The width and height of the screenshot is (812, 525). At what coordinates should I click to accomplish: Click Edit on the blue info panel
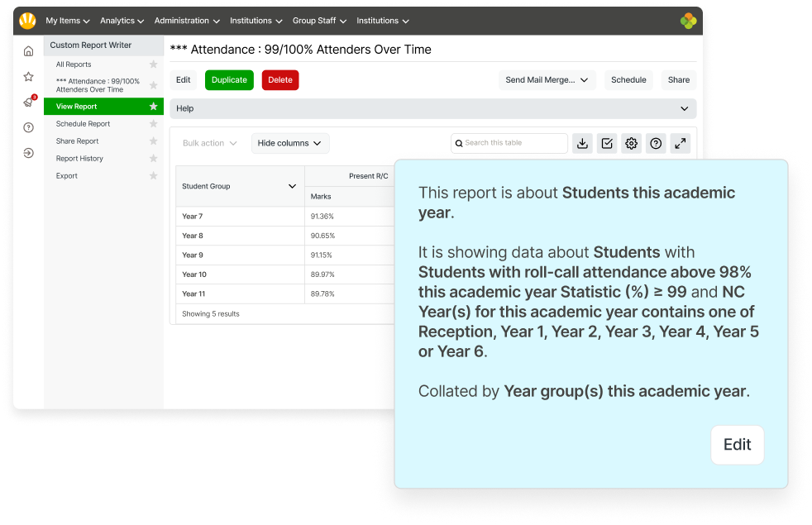737,445
